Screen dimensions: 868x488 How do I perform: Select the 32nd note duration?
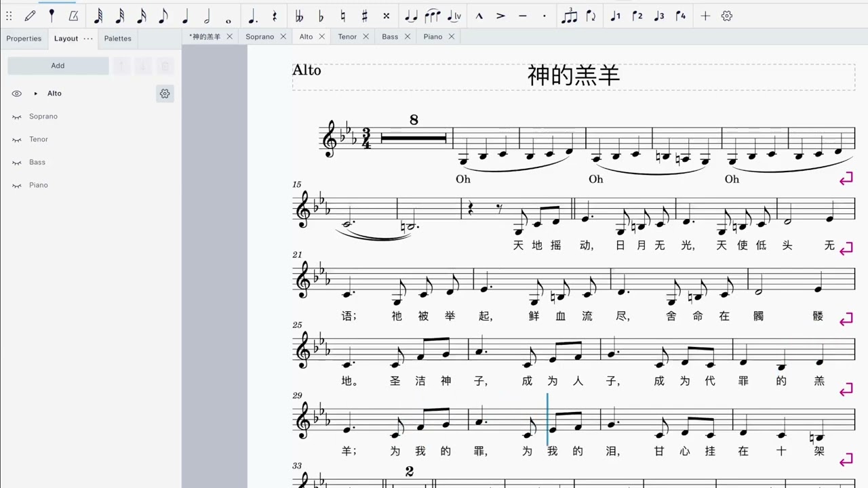[119, 16]
